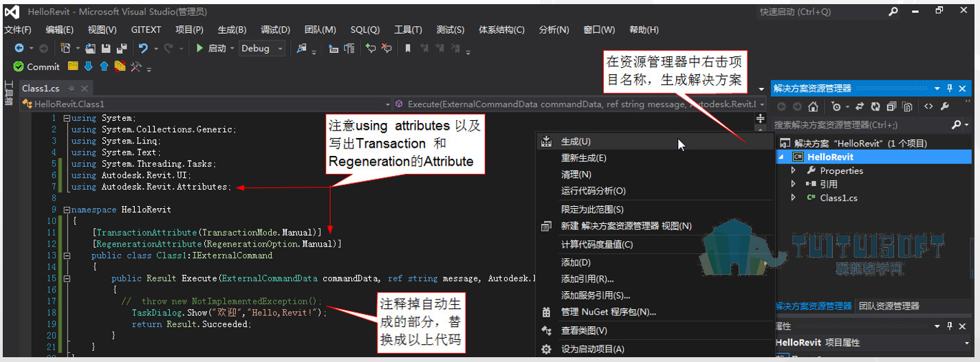Click the yellow folder icon beside Commit
This screenshot has width=980, height=362.
click(x=73, y=66)
